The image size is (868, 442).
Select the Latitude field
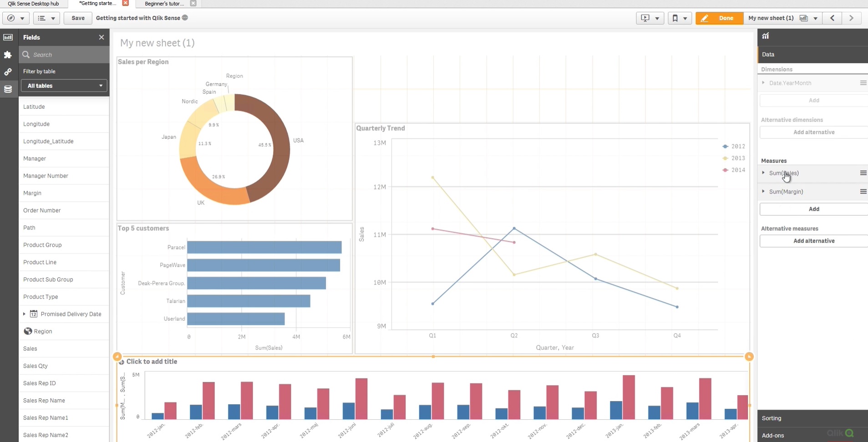coord(64,107)
